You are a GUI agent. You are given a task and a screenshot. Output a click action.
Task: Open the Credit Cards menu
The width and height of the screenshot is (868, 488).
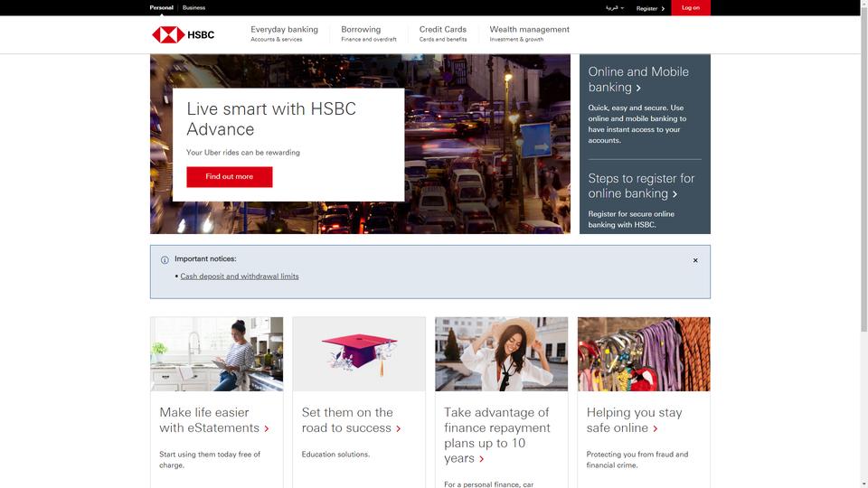[443, 33]
